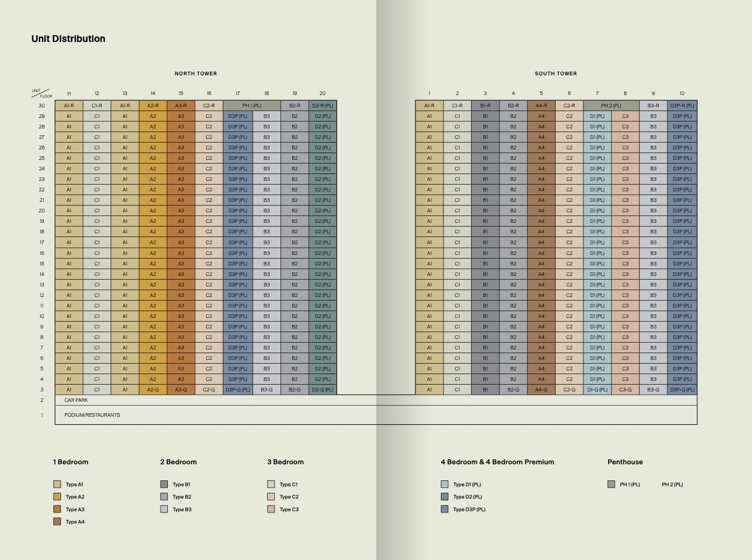Select the Type A4 legend swatch
Screen dimensions: 752x560
click(57, 522)
